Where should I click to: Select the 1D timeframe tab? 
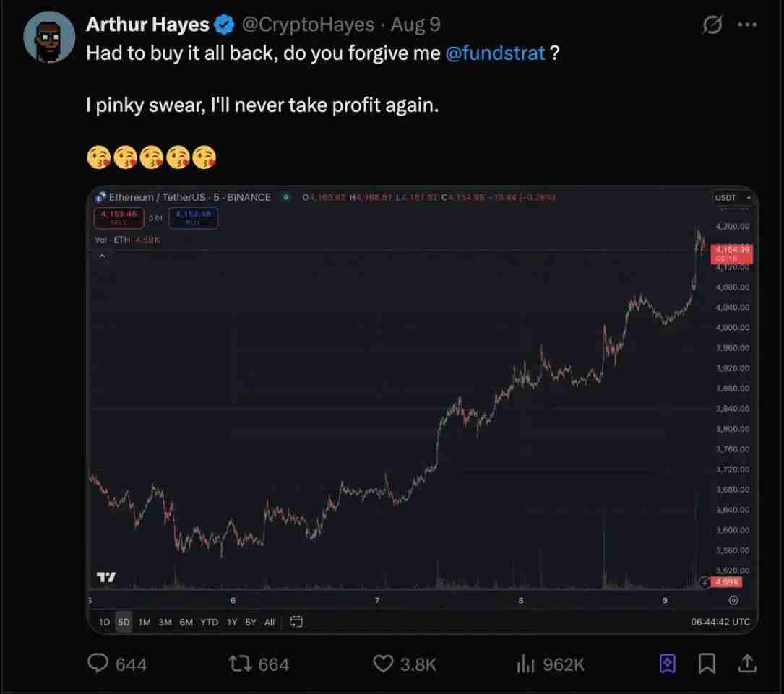[104, 622]
